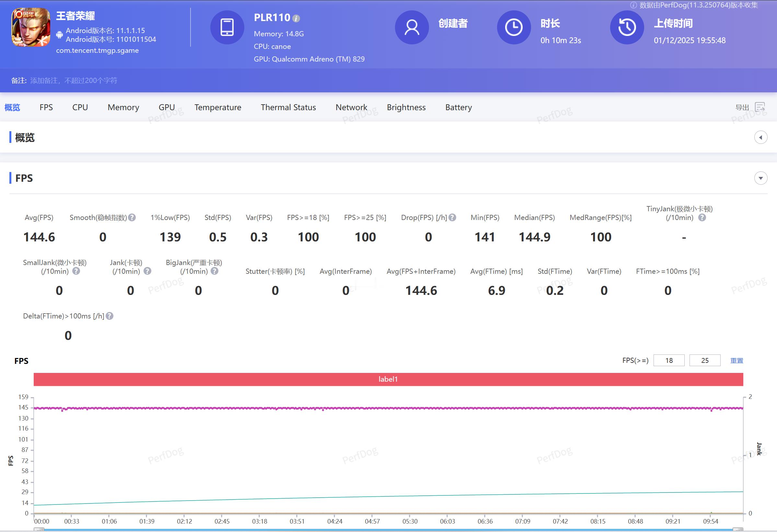Collapse the FPS section dropdown arrow

coord(760,178)
